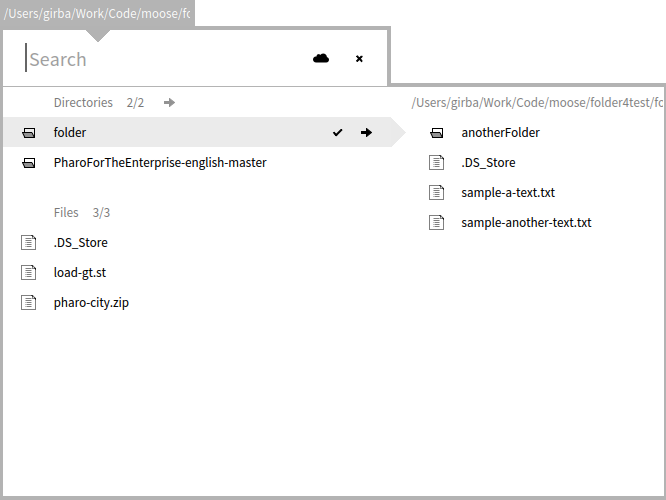Select the load-gt.st file
Screen dimensions: 666x500
(80, 272)
